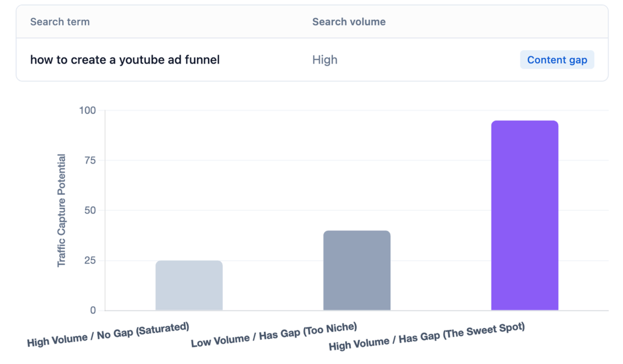This screenshot has height=364, width=623.
Task: Click the 'High Volume / Has Gap (The Sweet Spot)' label
Action: pyautogui.click(x=427, y=337)
